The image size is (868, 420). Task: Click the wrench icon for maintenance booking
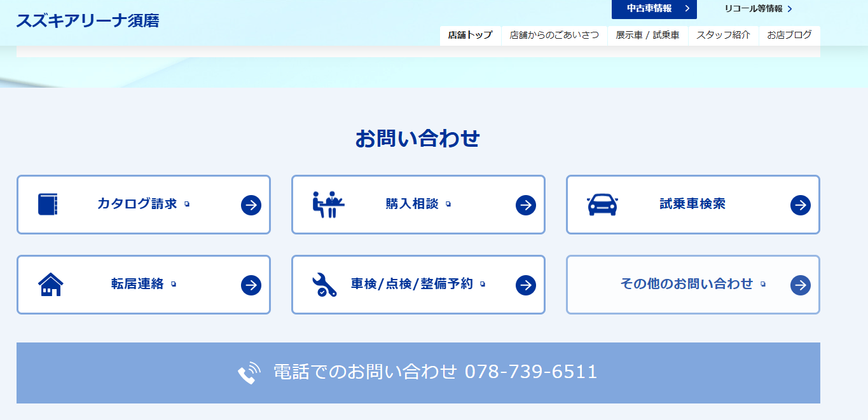coord(324,285)
